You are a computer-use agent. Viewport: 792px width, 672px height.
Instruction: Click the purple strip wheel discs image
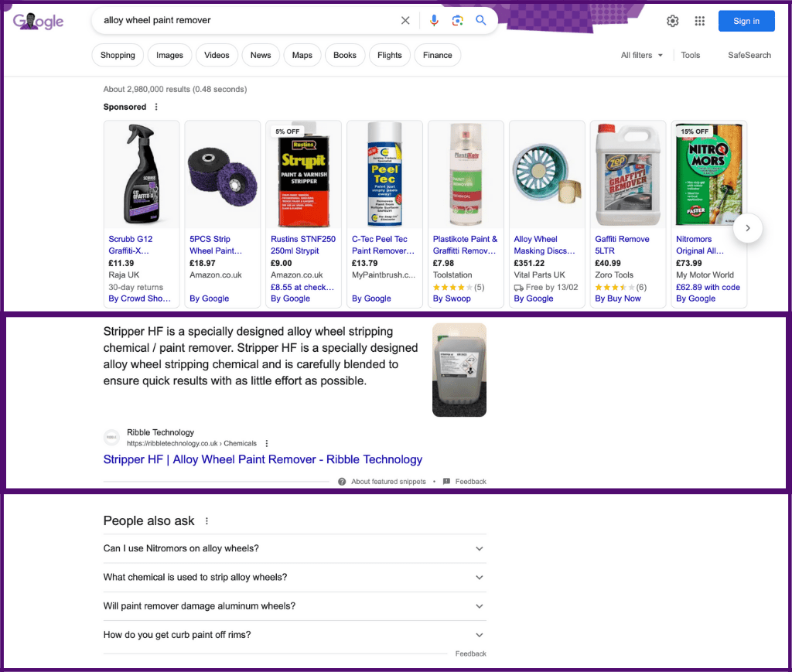[223, 175]
